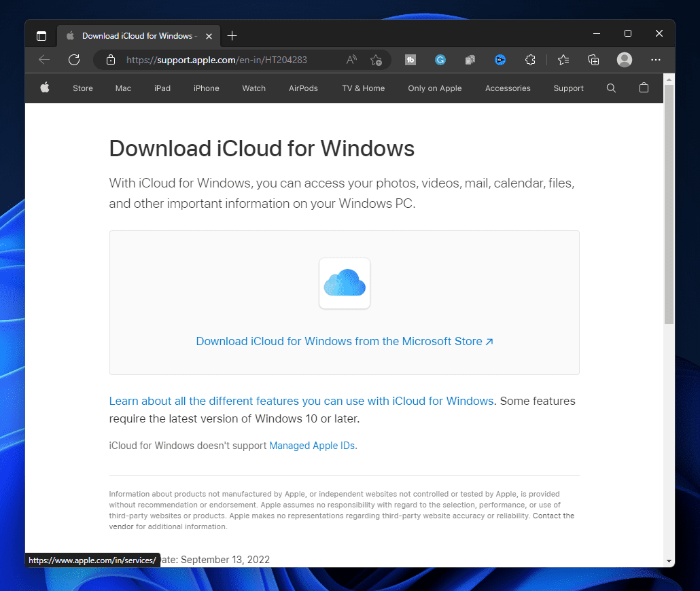Open the grey 'tb' extension icon
The image size is (700, 591).
pos(410,60)
